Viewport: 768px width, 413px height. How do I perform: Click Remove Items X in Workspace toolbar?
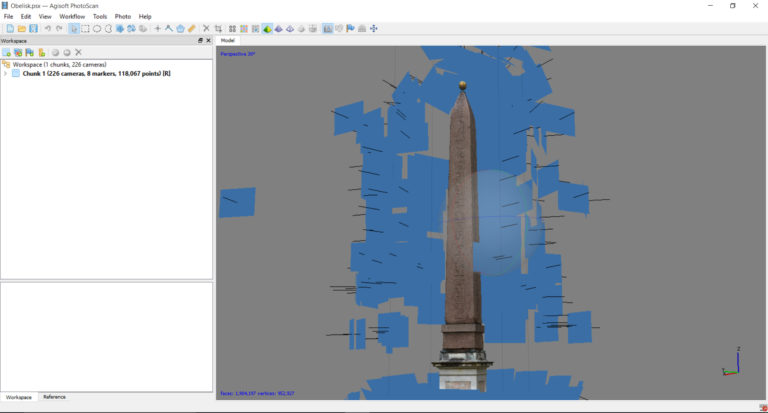78,52
